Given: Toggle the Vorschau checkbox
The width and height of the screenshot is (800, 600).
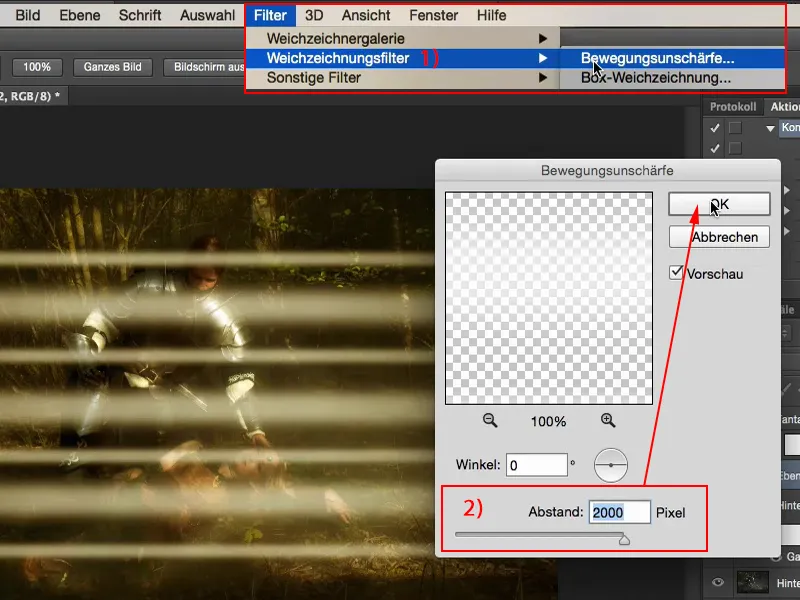Looking at the screenshot, I should 676,272.
